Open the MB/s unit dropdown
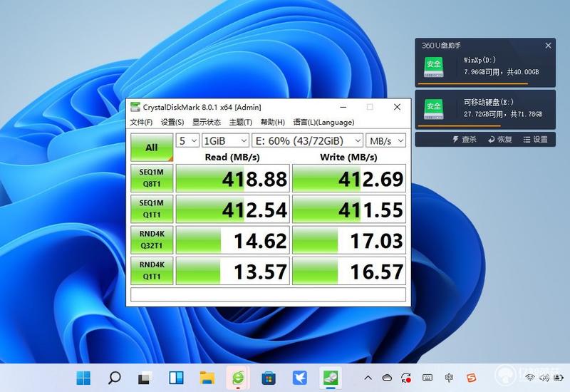570x392 pixels. tap(385, 140)
